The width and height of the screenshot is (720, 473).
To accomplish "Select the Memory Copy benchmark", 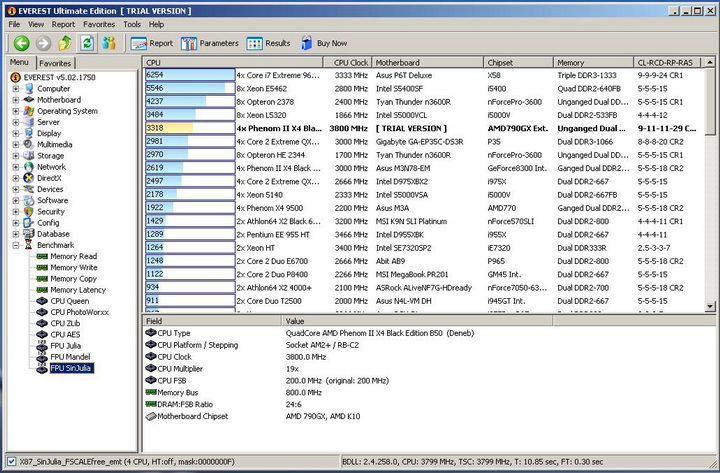I will click(x=73, y=279).
